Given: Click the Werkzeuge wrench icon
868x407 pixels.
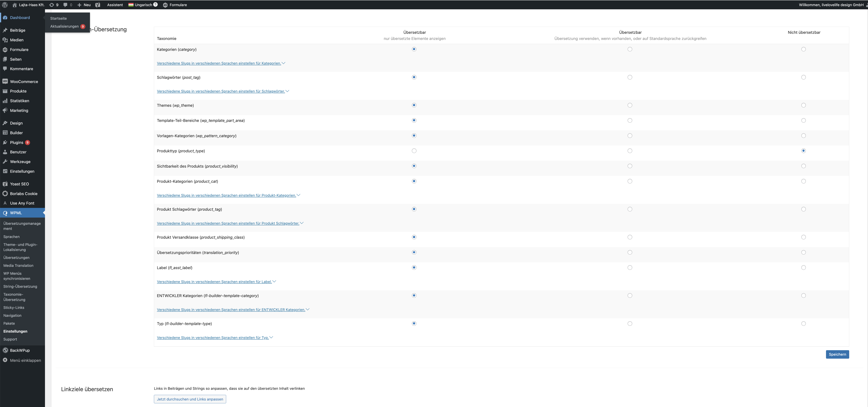Looking at the screenshot, I should [x=5, y=161].
